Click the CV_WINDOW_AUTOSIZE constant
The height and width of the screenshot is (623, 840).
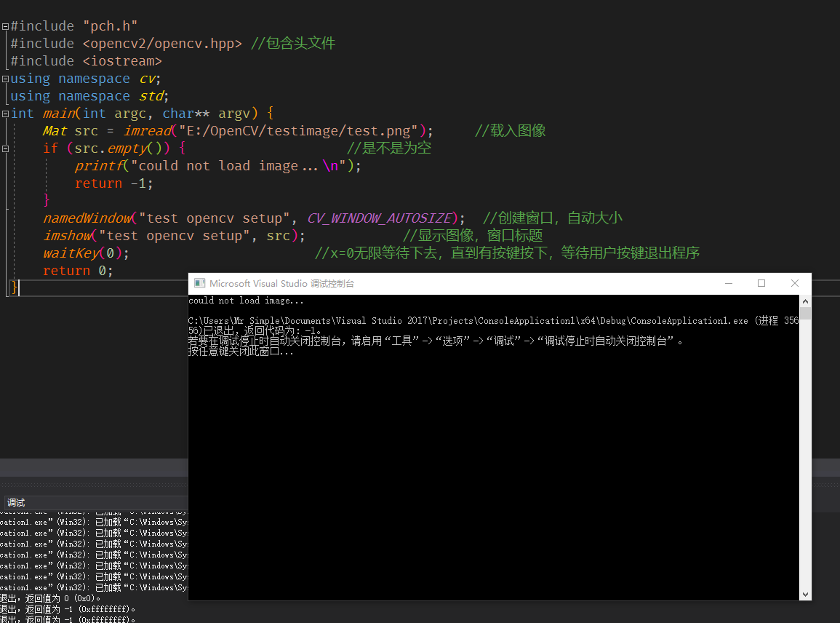click(380, 218)
